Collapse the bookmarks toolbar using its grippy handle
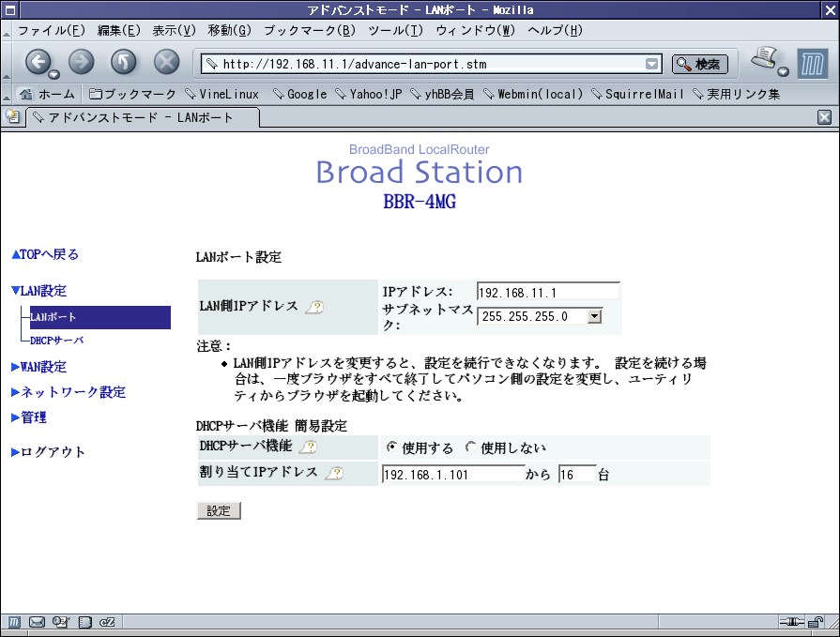The width and height of the screenshot is (840, 637). tap(6, 94)
